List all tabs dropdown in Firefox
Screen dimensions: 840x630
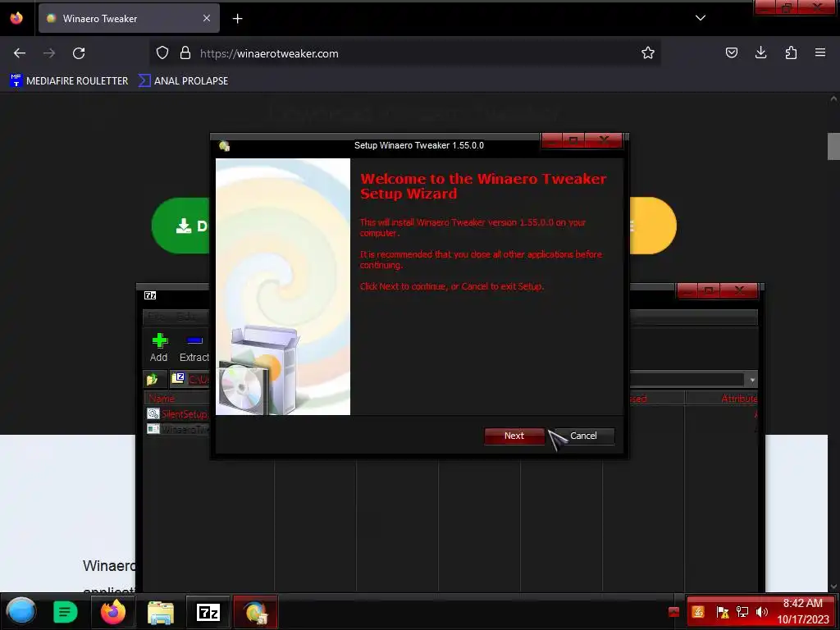click(701, 18)
